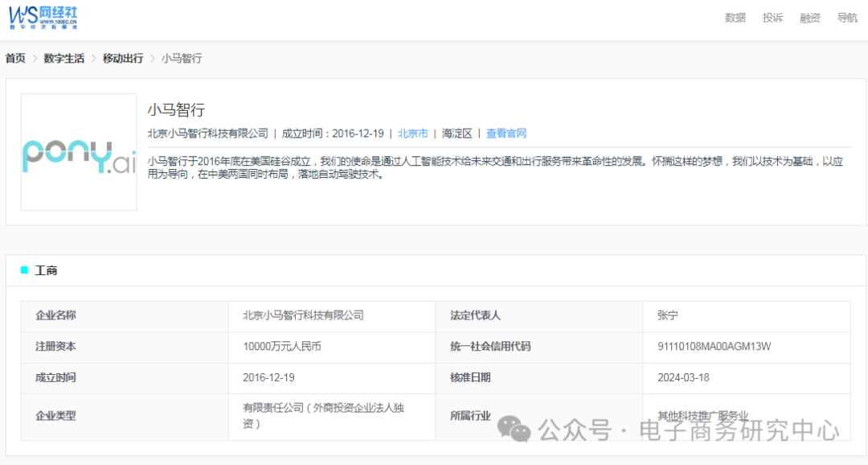Click legal representative name 张宁
868x465 pixels.
668,315
